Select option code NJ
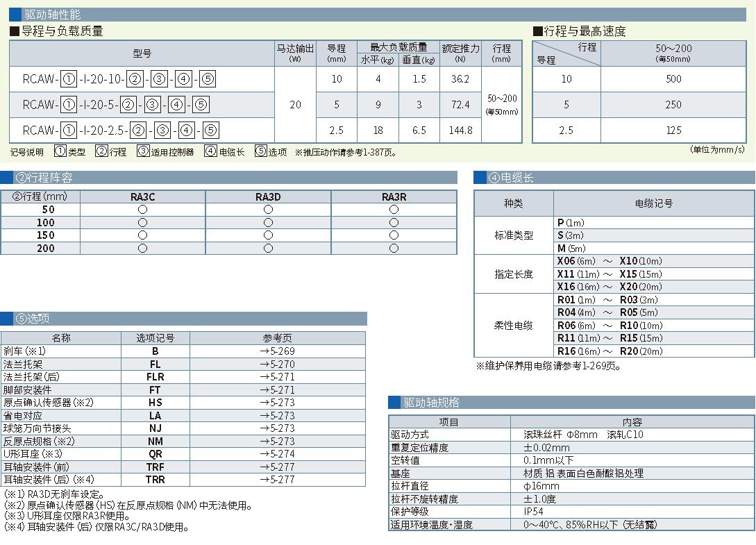This screenshot has width=756, height=545. coord(156,428)
